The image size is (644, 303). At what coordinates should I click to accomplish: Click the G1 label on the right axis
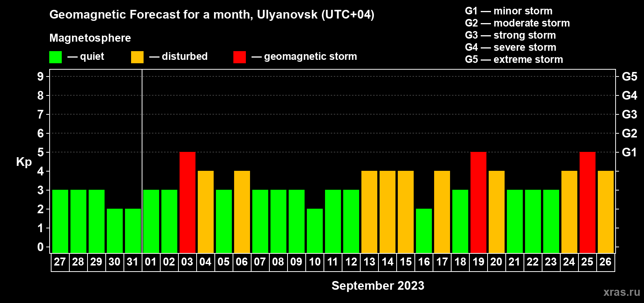tap(630, 152)
